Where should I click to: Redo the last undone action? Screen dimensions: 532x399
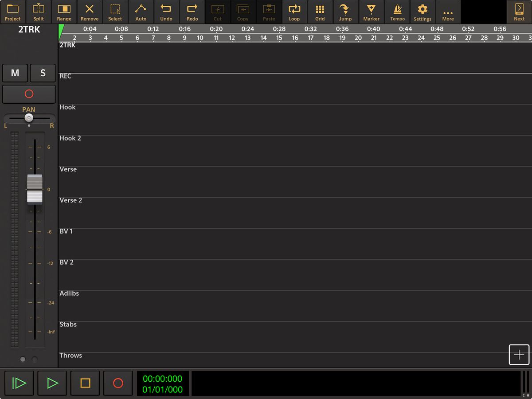click(192, 12)
